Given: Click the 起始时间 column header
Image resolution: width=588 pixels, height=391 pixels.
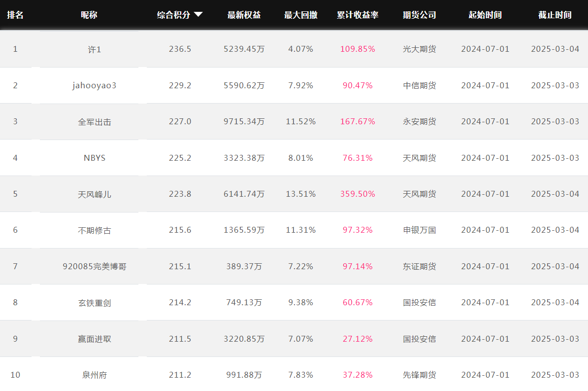Looking at the screenshot, I should click(485, 15).
